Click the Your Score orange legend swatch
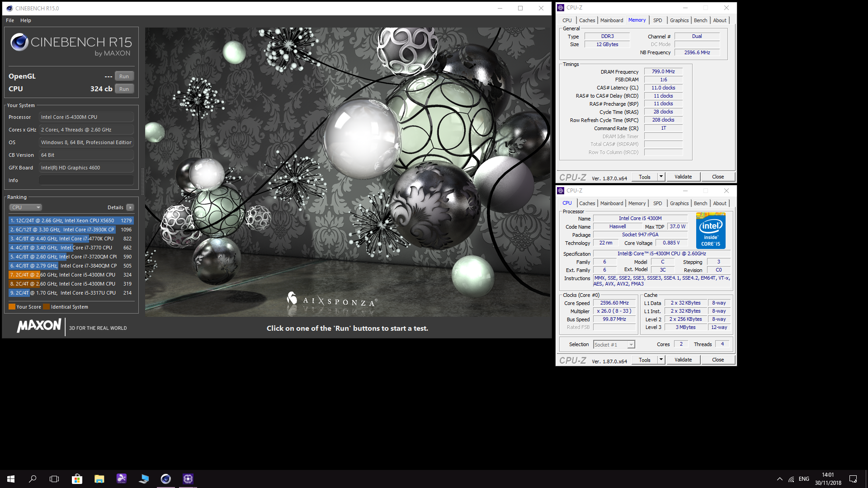This screenshot has height=488, width=868. (12, 307)
